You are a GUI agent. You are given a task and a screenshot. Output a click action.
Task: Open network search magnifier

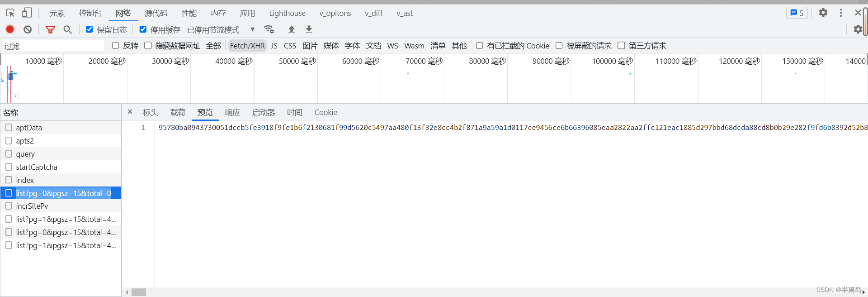67,29
